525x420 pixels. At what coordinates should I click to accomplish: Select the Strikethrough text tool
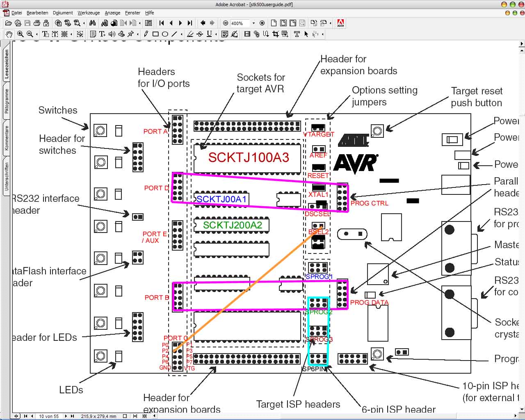200,34
